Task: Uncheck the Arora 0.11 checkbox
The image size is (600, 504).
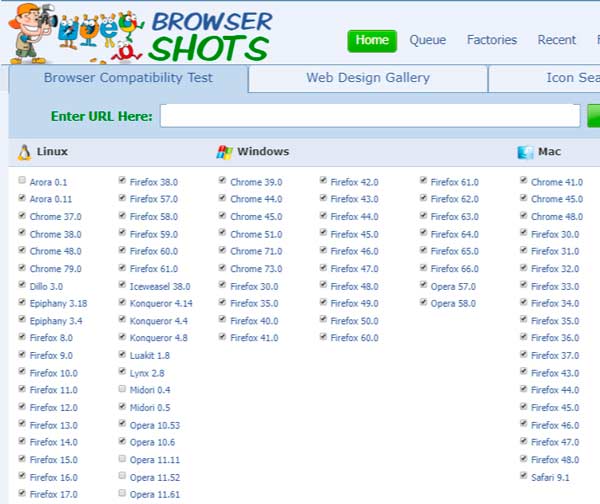Action: coord(22,197)
